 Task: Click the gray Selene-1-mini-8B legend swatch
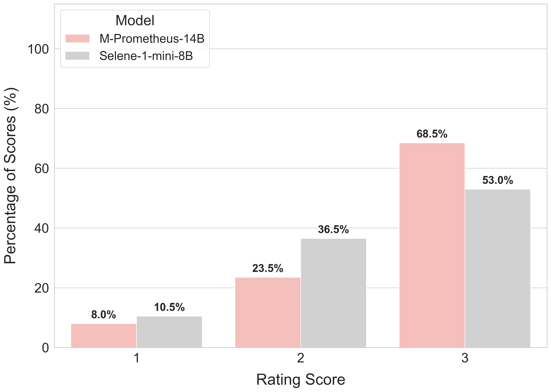coord(77,56)
